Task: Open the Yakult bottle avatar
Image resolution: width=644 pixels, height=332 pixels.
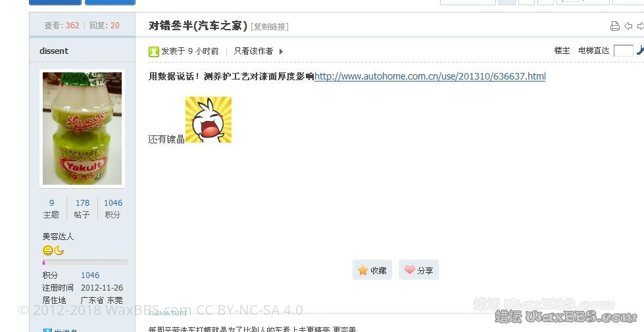Action: 82,128
